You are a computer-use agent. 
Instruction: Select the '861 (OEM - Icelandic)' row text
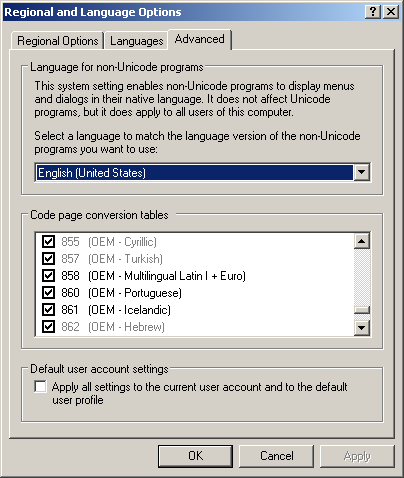click(x=116, y=310)
